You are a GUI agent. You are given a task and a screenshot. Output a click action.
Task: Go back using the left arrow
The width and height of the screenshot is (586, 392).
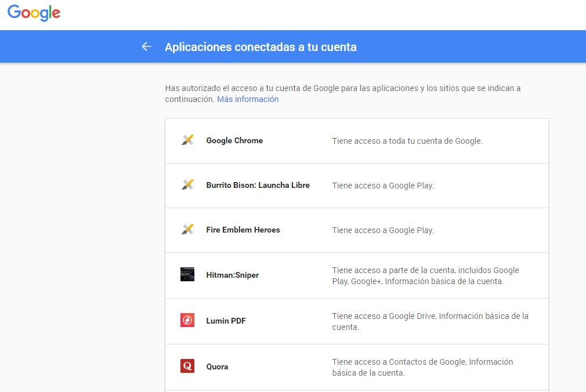146,47
